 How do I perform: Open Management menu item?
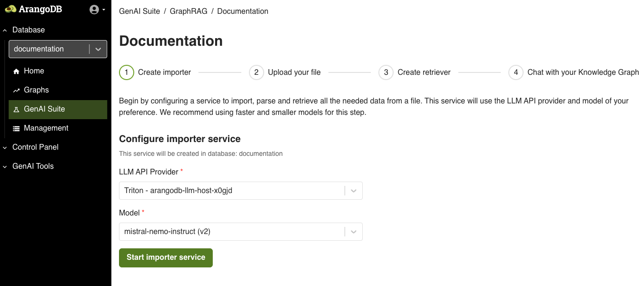[58, 128]
